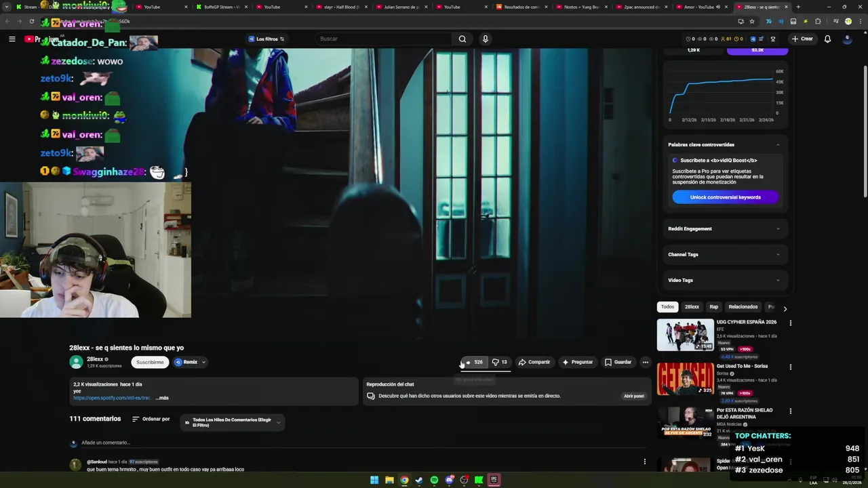Reload the page
This screenshot has width=868, height=488.
pos(31,21)
